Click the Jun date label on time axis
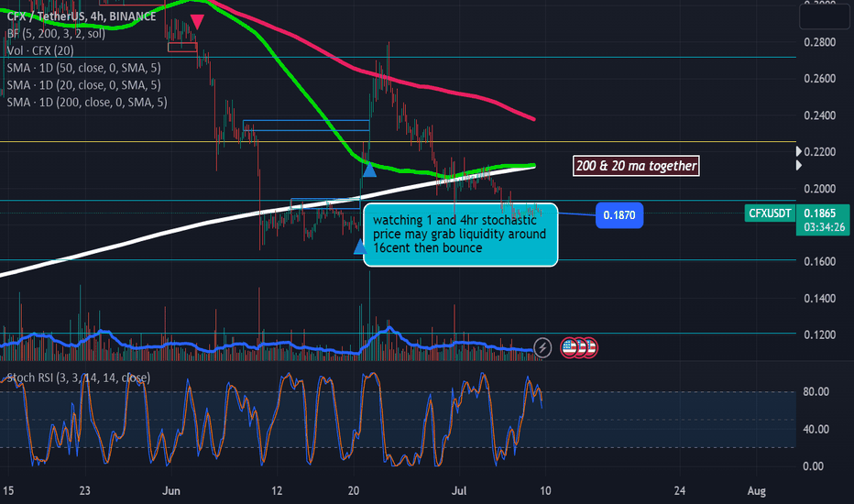 click(x=171, y=491)
